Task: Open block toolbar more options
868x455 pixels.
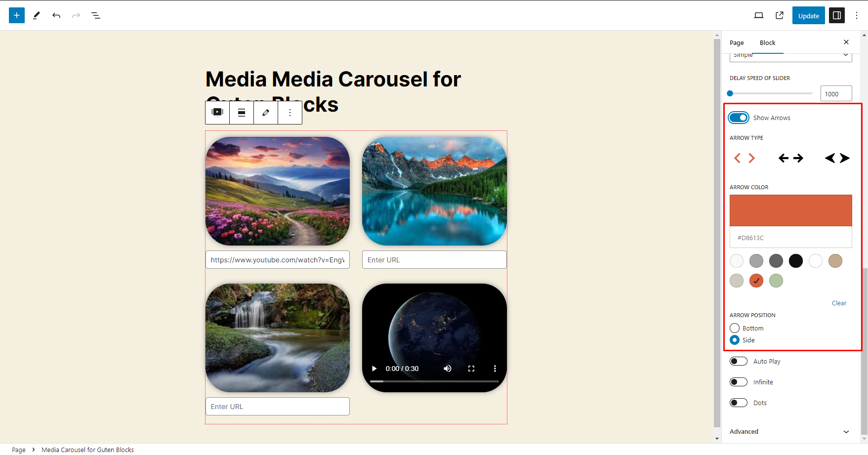Action: (290, 112)
